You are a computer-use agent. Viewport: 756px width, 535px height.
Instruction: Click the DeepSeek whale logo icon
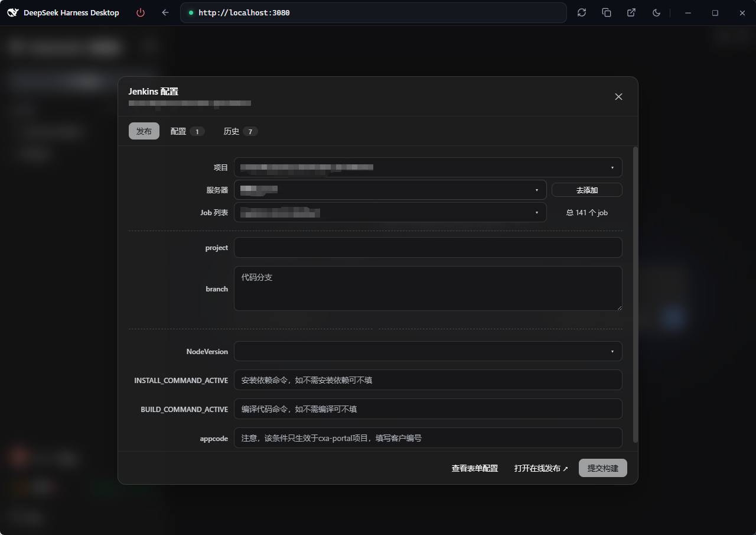point(13,12)
